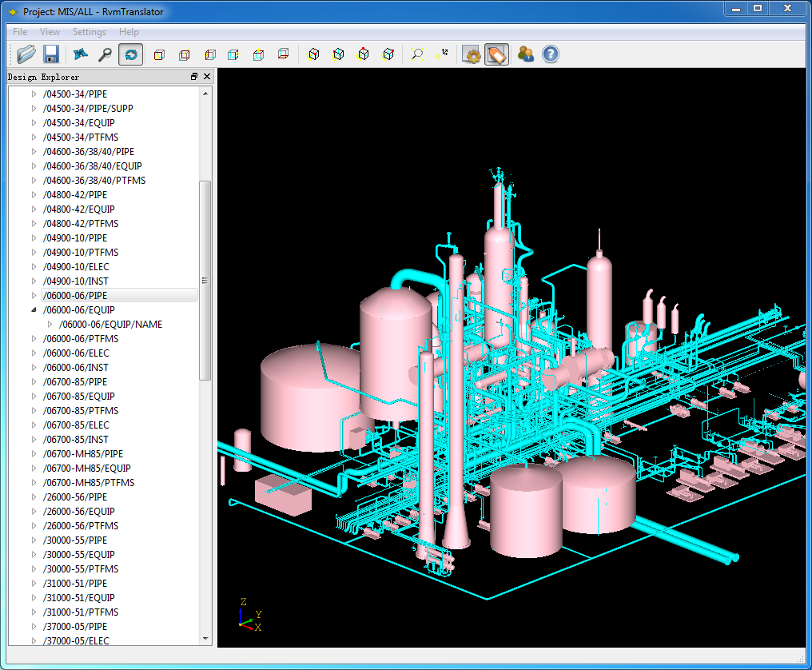Viewport: 812px width, 670px height.
Task: Open settings with the gear icon
Action: coord(472,54)
